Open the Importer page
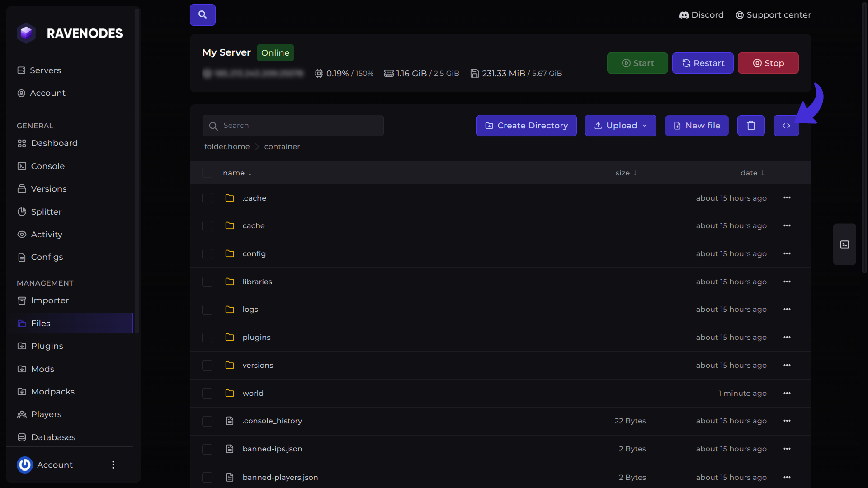The height and width of the screenshot is (488, 868). coord(43,300)
